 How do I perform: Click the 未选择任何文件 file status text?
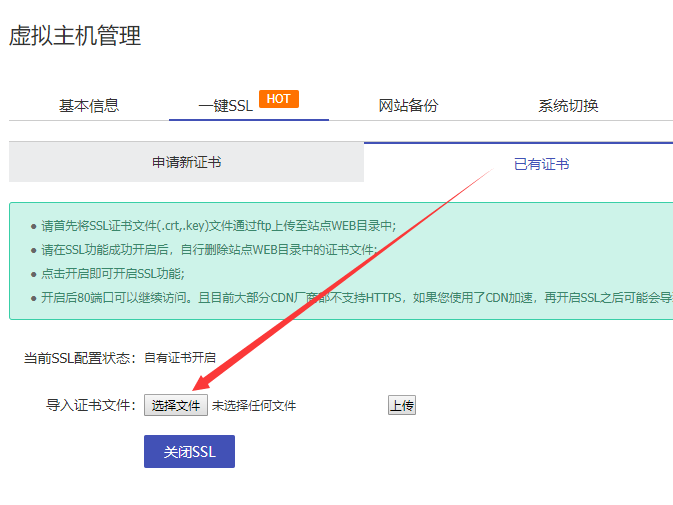(x=254, y=405)
